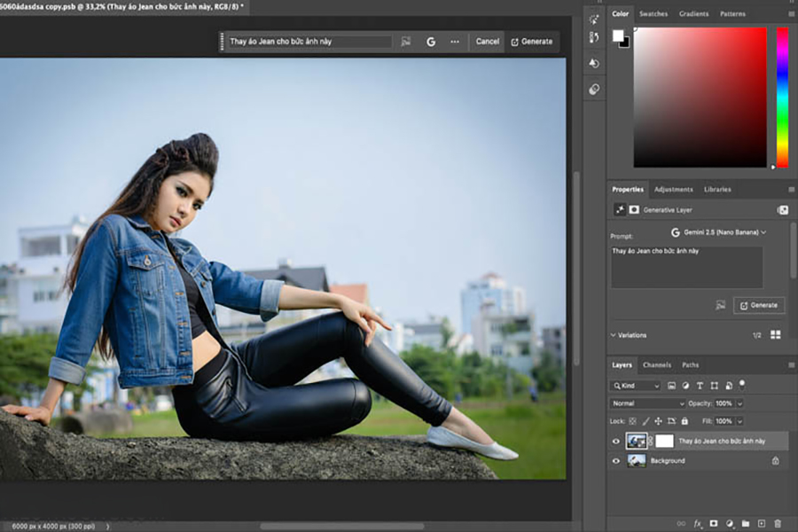Click Cancel in the contextual taskbar
This screenshot has width=798, height=532.
[487, 42]
